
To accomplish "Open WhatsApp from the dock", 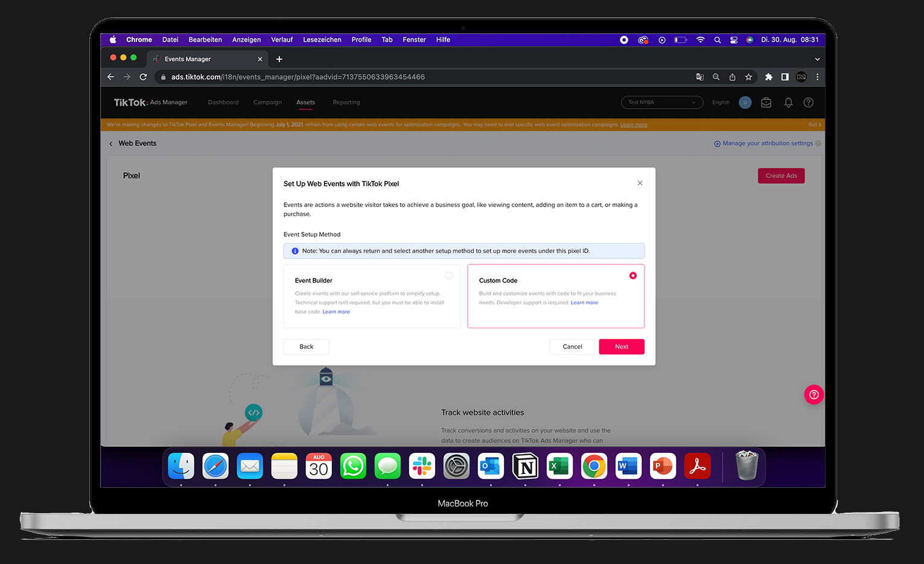I will 353,466.
